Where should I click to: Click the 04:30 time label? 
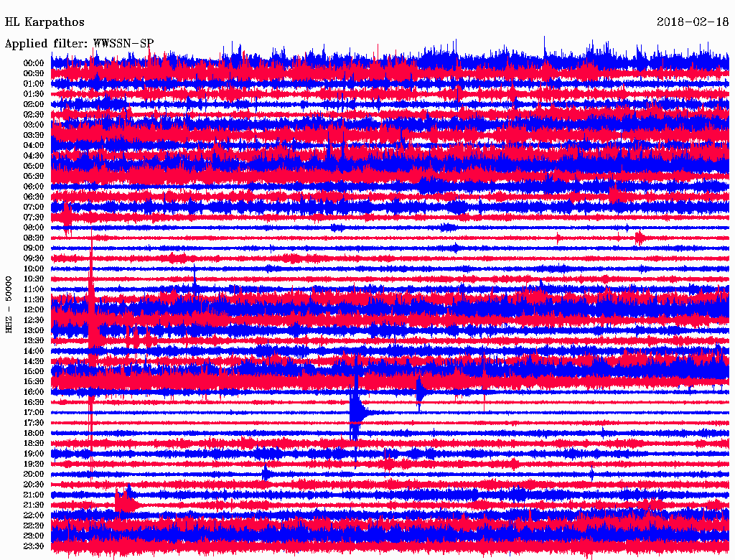(34, 156)
